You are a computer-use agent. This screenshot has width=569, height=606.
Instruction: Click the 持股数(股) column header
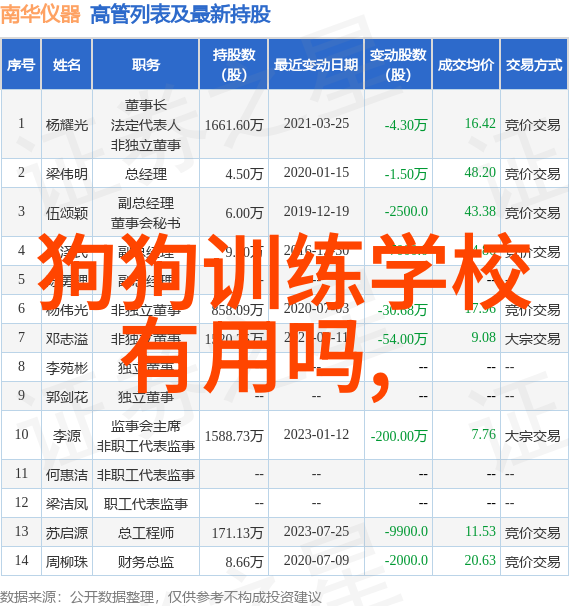coord(234,64)
